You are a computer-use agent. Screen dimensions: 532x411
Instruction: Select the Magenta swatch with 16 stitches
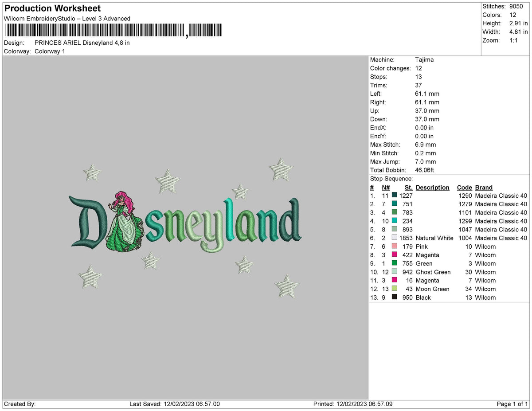coord(395,280)
